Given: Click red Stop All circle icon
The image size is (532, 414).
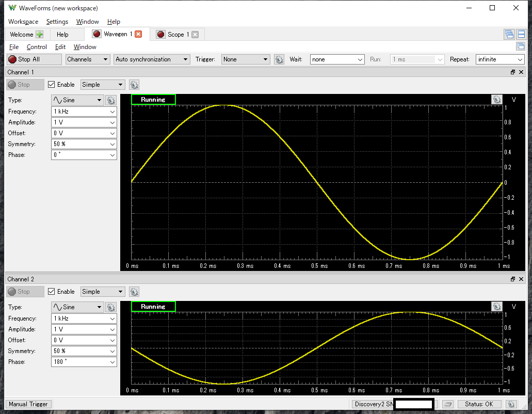Looking at the screenshot, I should coord(12,59).
